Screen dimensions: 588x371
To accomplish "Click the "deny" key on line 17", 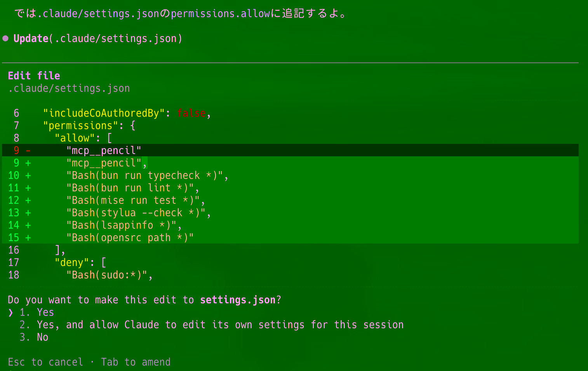I will (72, 262).
